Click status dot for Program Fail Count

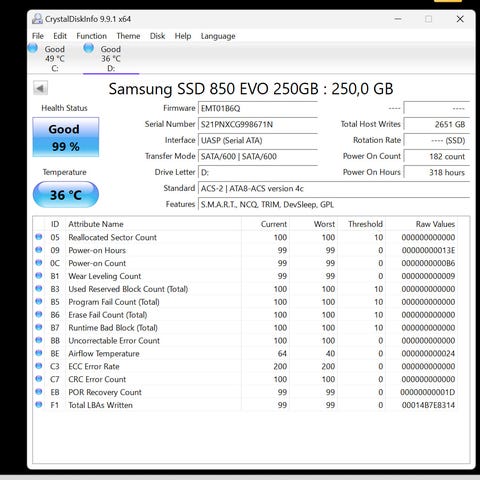[39, 302]
